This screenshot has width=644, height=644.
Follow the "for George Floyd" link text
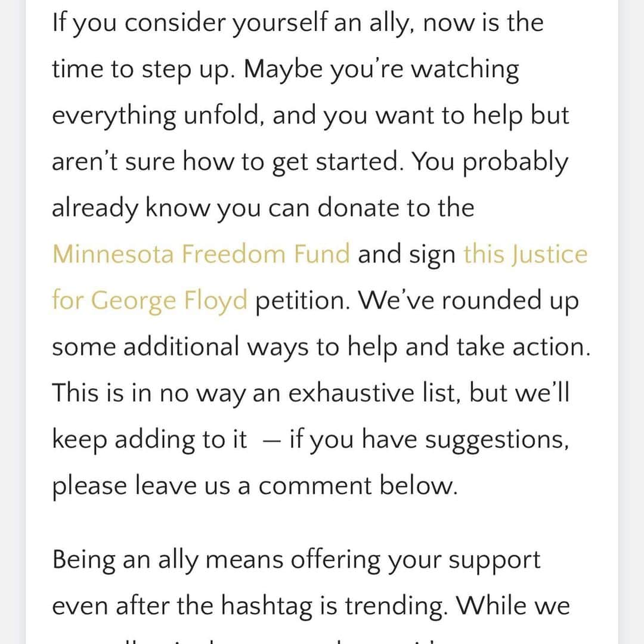(x=150, y=301)
